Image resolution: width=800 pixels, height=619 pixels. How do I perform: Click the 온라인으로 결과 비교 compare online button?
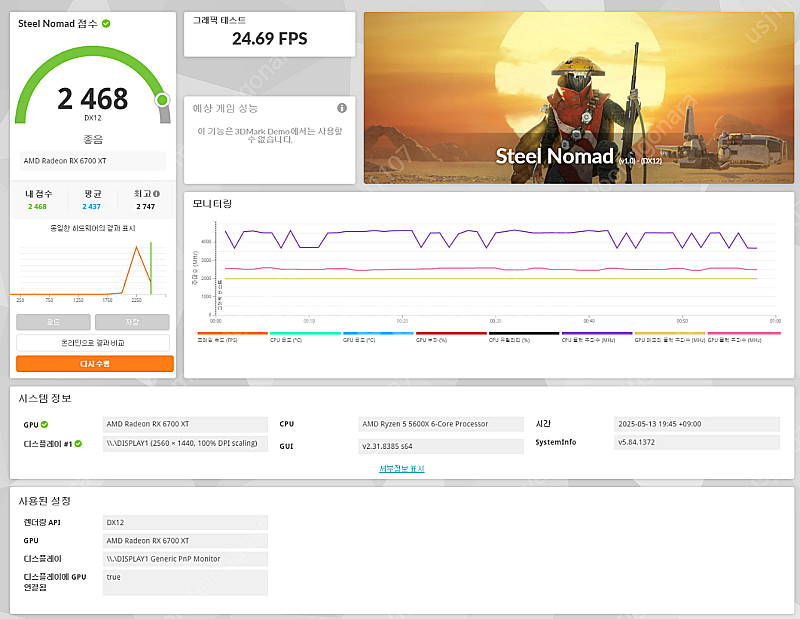pos(93,343)
